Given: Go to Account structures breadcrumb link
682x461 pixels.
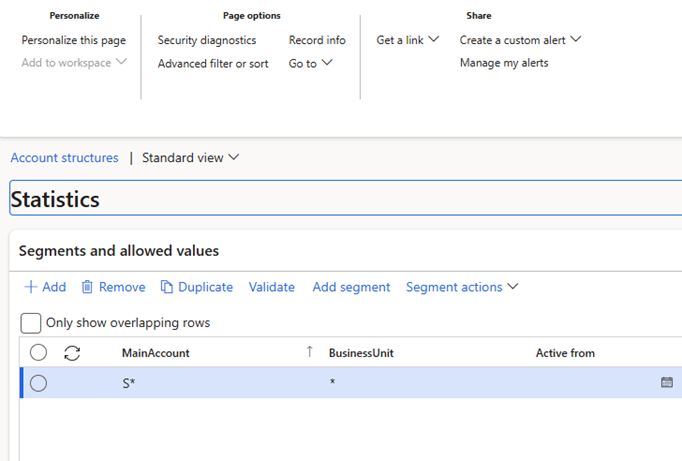Looking at the screenshot, I should [x=64, y=158].
